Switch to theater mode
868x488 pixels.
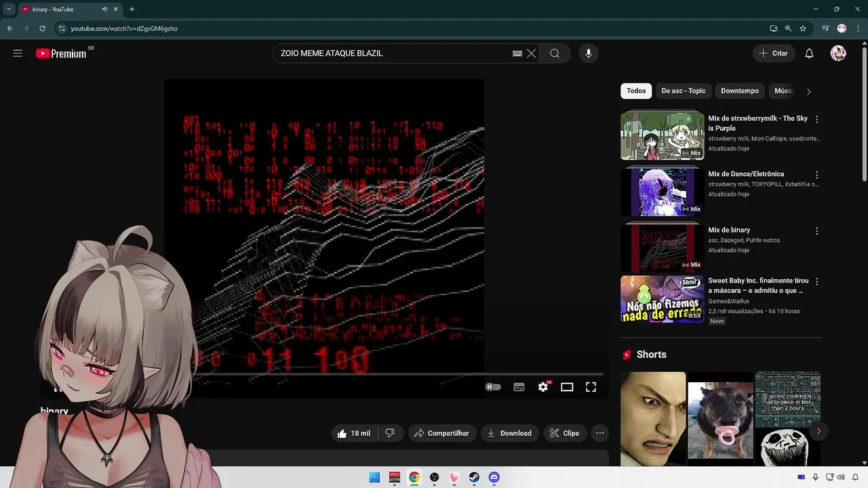567,387
